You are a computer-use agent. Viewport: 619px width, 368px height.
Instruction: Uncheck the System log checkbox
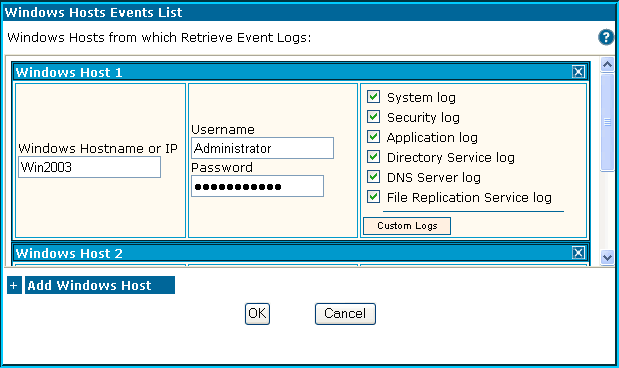tap(373, 97)
